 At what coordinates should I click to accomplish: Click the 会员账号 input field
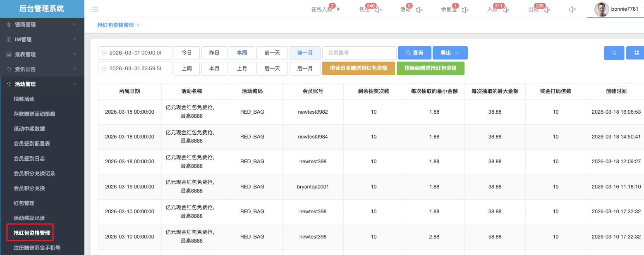pos(359,53)
